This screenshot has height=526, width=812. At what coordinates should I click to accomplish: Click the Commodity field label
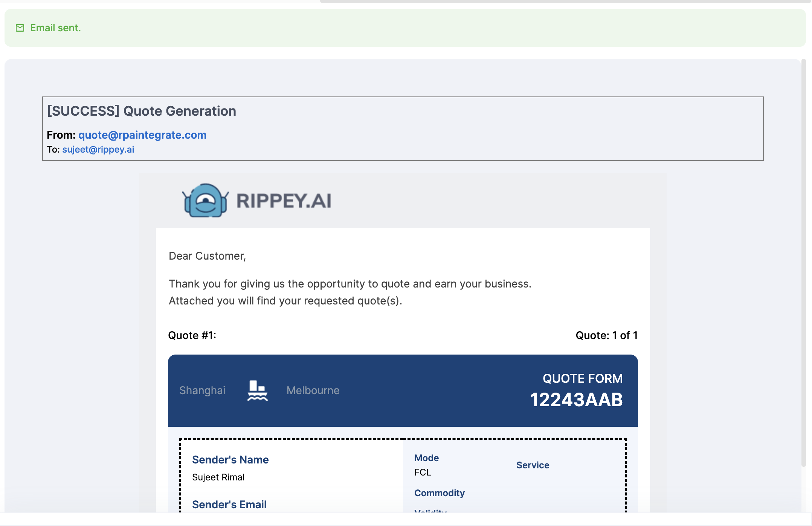click(439, 493)
